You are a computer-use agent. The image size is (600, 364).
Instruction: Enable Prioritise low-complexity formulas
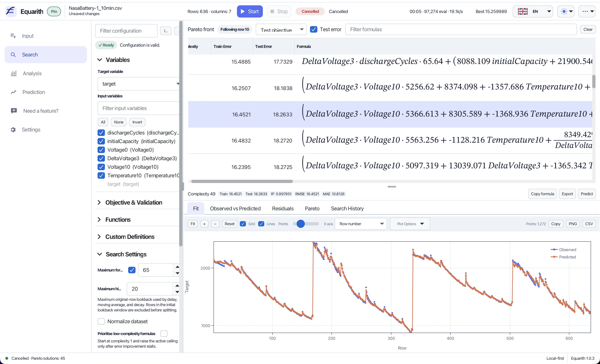pyautogui.click(x=164, y=333)
